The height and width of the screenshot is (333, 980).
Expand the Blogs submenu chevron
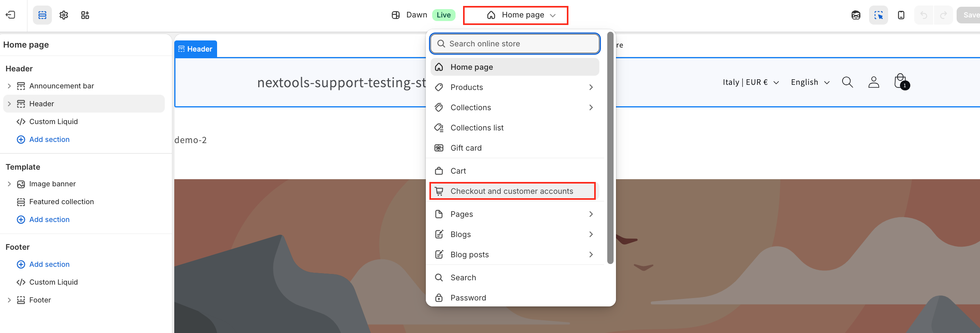coord(591,234)
